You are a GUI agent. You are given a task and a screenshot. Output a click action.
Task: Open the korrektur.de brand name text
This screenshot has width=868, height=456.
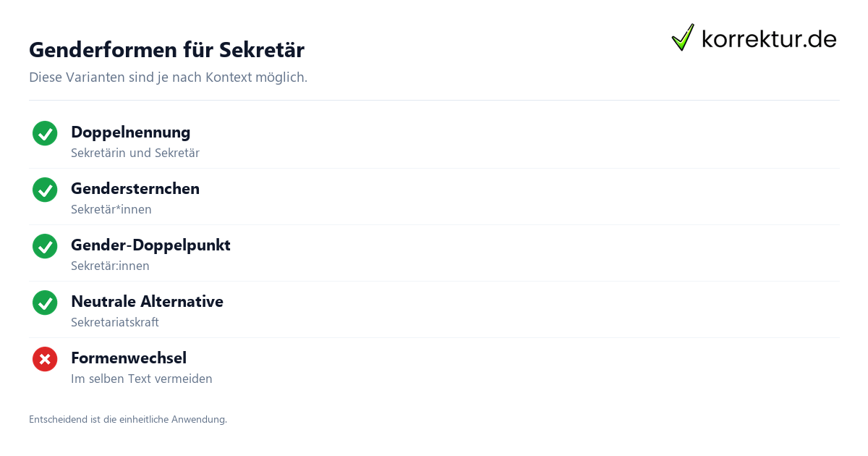tap(769, 38)
